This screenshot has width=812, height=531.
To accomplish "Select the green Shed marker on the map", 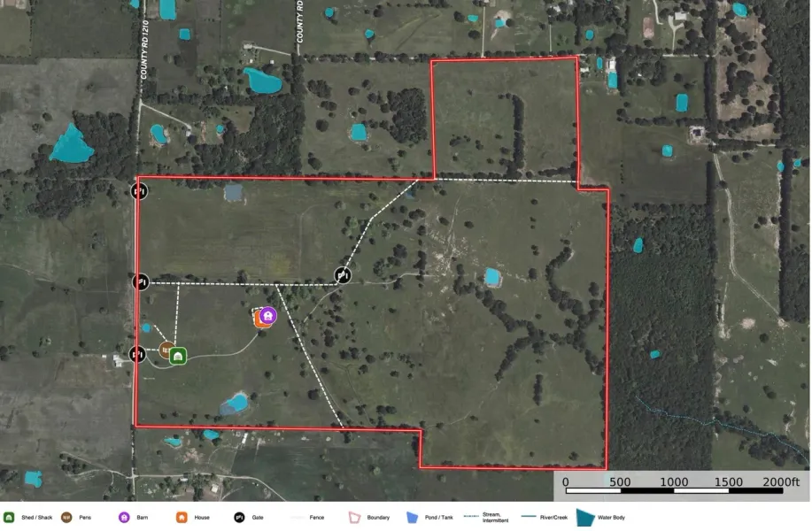I will click(x=178, y=357).
